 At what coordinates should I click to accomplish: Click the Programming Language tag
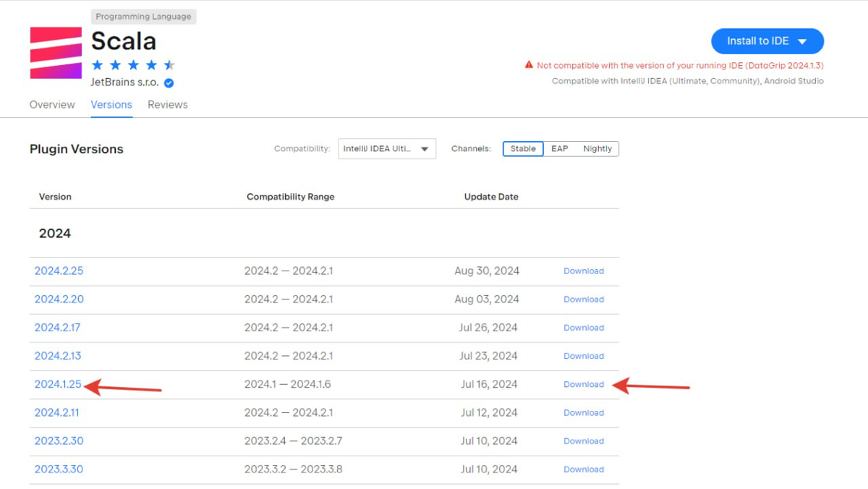click(x=143, y=17)
